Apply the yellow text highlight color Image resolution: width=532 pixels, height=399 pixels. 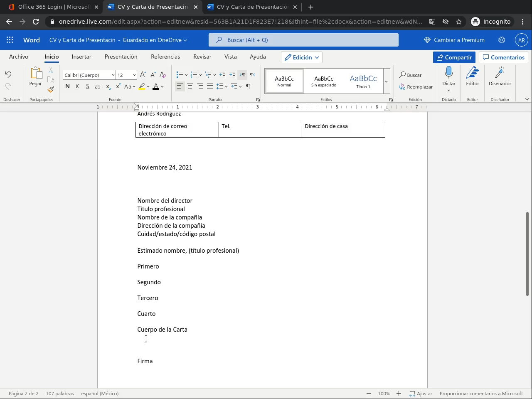142,86
